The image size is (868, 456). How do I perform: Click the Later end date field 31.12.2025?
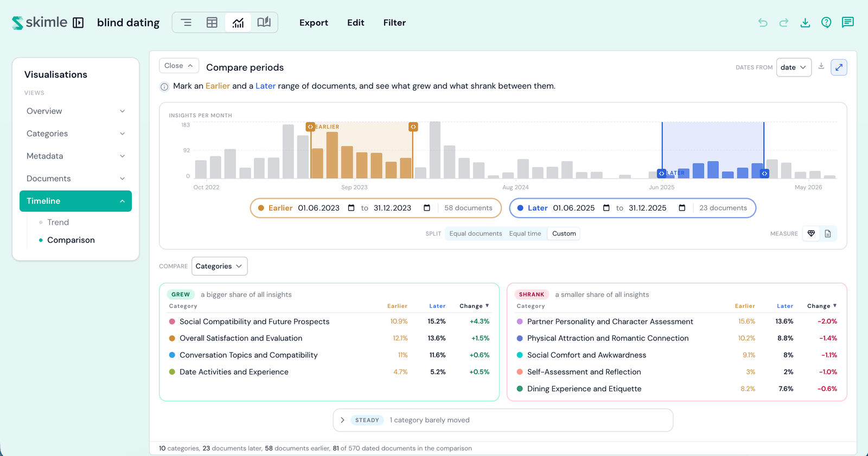(x=648, y=208)
